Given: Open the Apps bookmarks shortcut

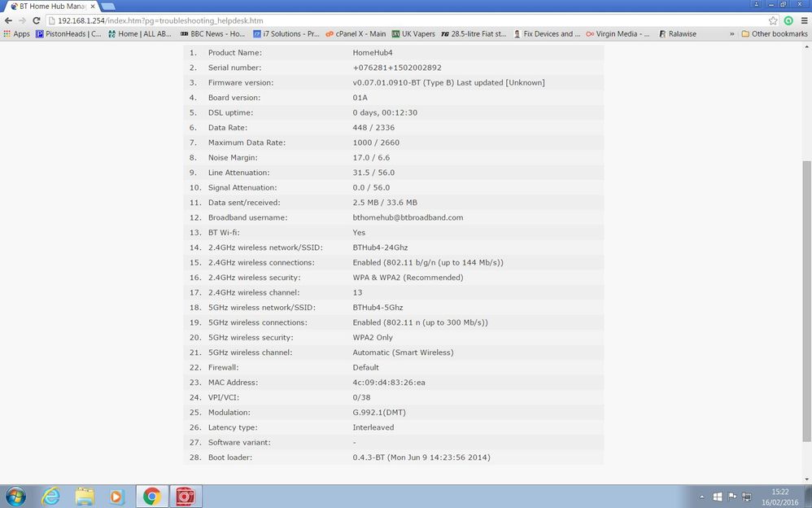Looking at the screenshot, I should tap(16, 33).
